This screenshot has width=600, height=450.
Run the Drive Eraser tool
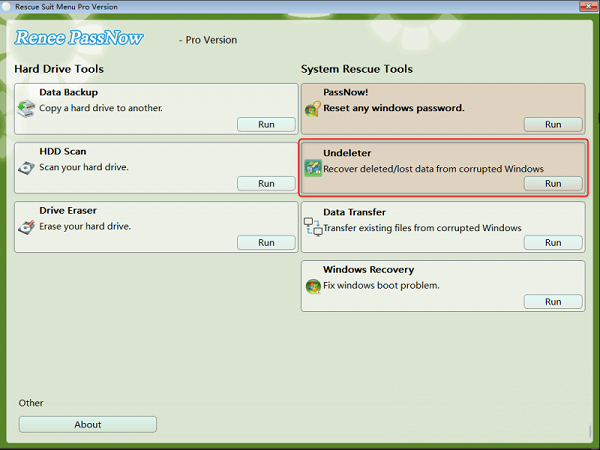(266, 243)
